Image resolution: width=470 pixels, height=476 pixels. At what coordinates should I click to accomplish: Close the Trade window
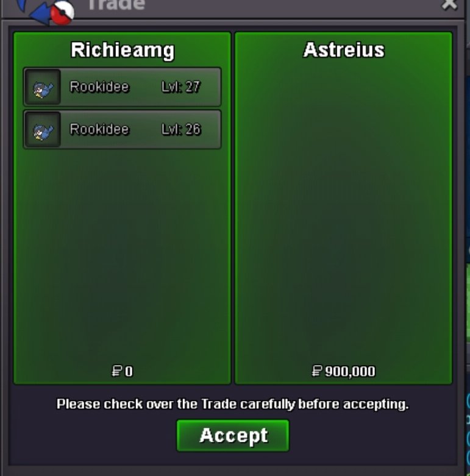click(449, 4)
